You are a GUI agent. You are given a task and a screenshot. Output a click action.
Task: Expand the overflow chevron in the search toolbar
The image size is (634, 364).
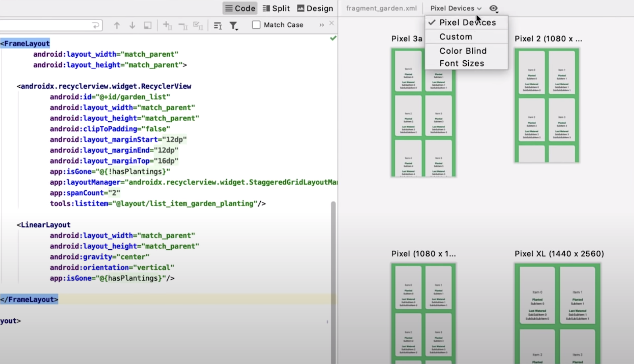[321, 25]
